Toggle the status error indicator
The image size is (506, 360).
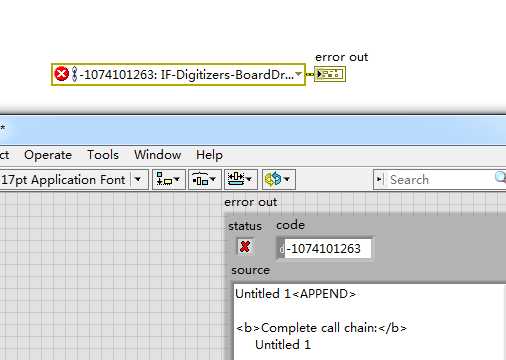pos(245,247)
